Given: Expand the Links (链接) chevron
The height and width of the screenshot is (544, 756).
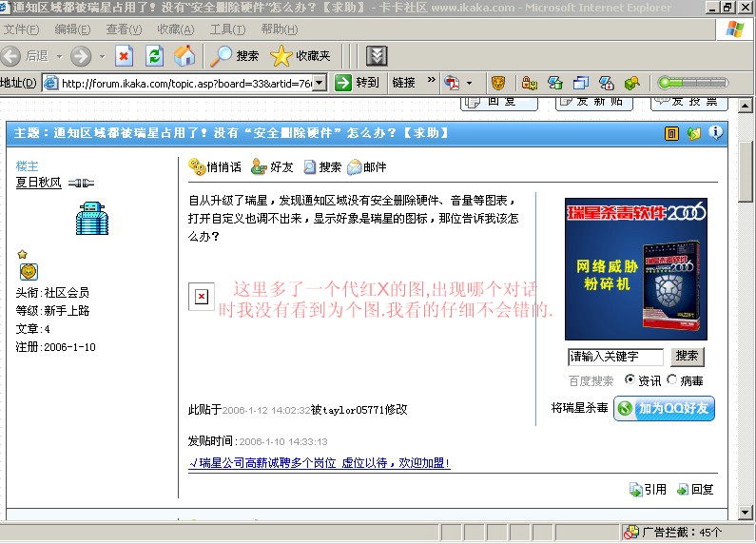Looking at the screenshot, I should pyautogui.click(x=432, y=80).
